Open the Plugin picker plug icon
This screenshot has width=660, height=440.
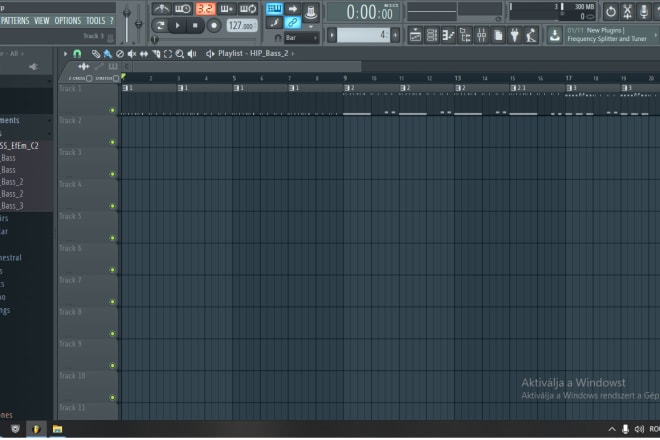tap(514, 35)
